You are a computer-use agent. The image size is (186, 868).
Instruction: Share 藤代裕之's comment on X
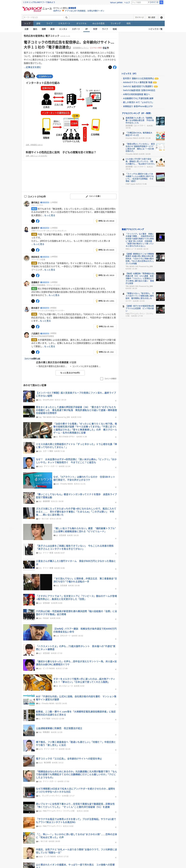point(33,221)
